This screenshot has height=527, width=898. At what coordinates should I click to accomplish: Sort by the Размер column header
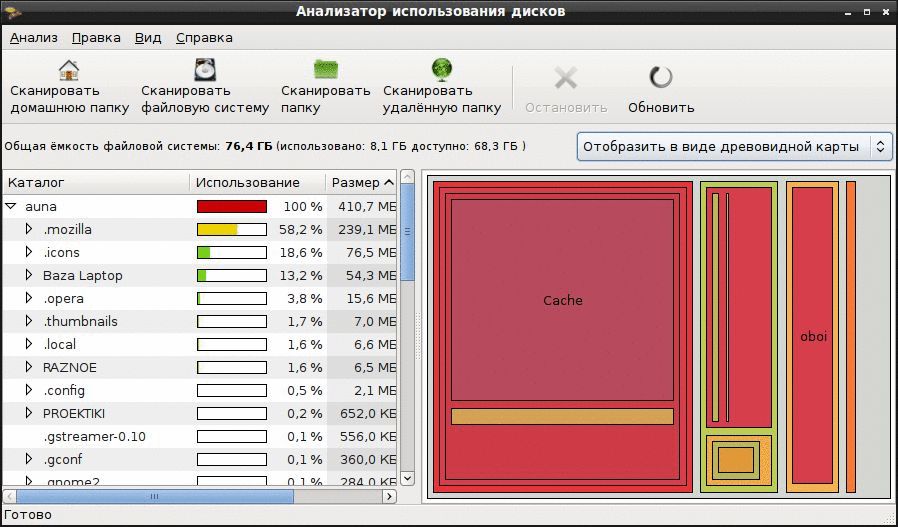[362, 183]
